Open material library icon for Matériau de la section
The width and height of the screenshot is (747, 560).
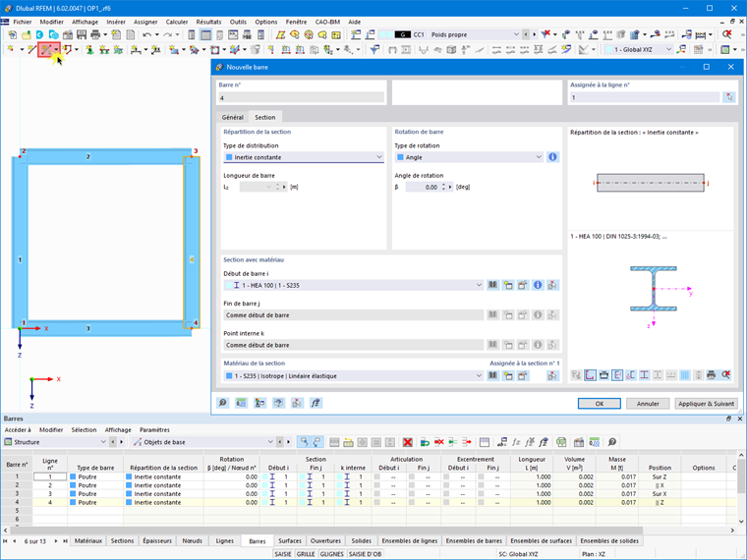click(x=493, y=375)
